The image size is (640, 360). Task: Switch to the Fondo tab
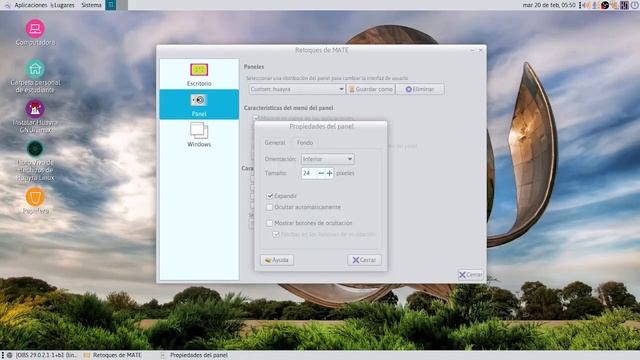coord(305,143)
